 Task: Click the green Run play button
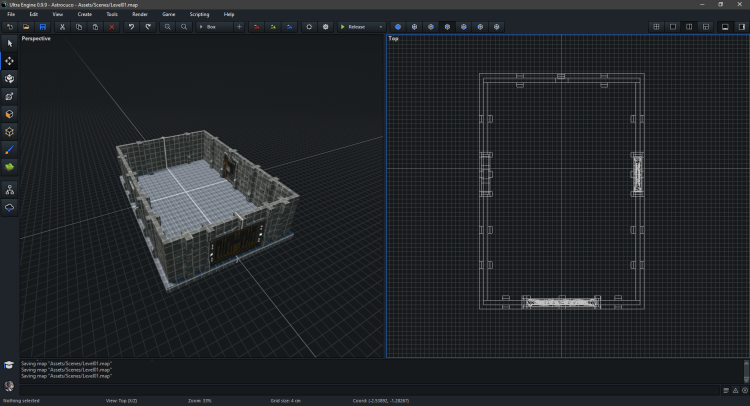pyautogui.click(x=343, y=27)
